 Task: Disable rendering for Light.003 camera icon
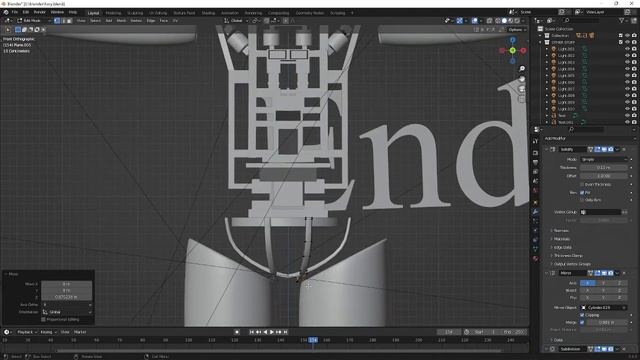tap(634, 62)
